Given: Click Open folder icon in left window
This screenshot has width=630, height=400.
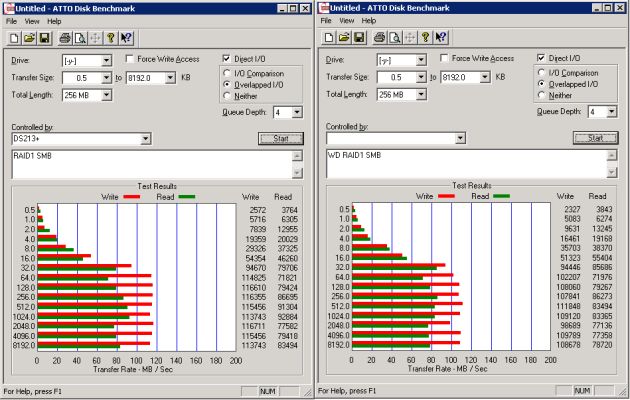Looking at the screenshot, I should coord(29,38).
